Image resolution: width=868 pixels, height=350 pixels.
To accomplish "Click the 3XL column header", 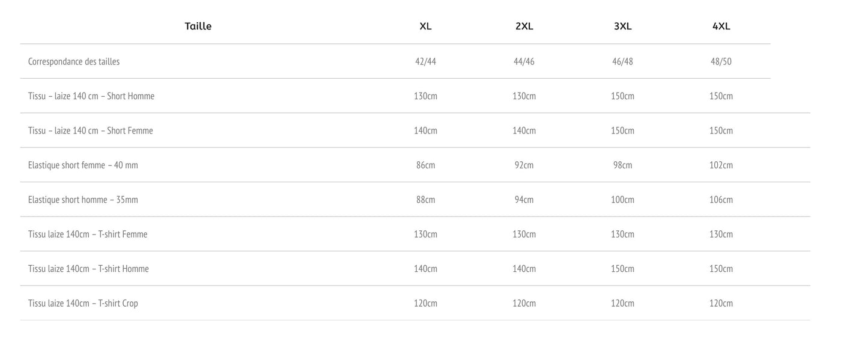I will tap(622, 26).
